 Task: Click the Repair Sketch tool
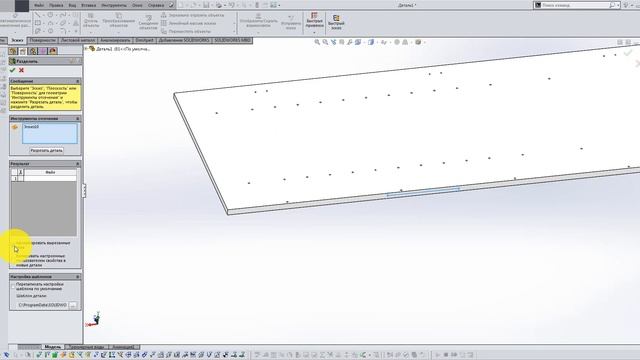[x=291, y=22]
